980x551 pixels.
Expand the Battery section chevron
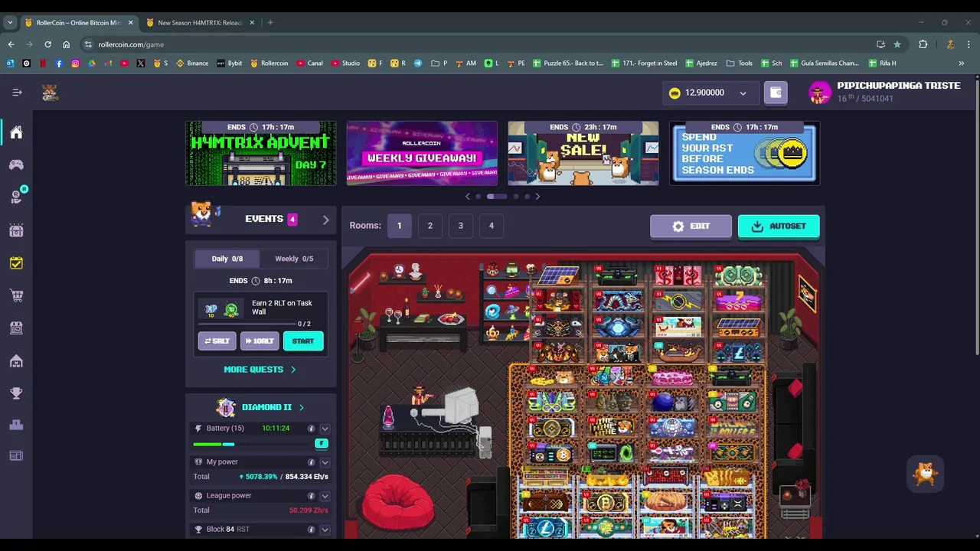pos(325,429)
